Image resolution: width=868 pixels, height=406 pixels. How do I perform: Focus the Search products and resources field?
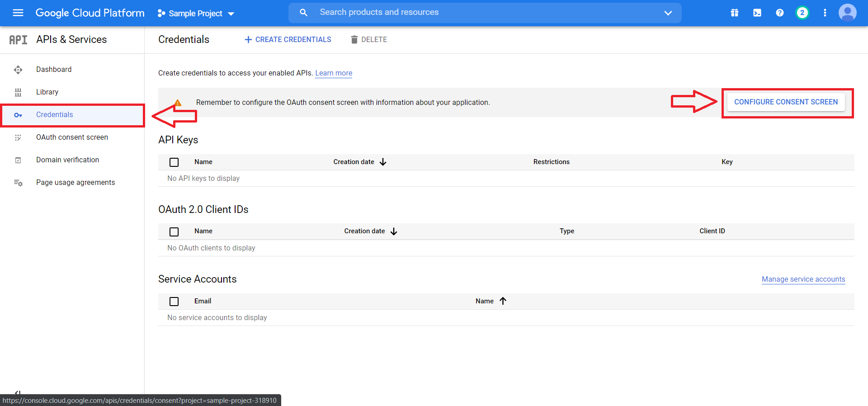tap(485, 13)
